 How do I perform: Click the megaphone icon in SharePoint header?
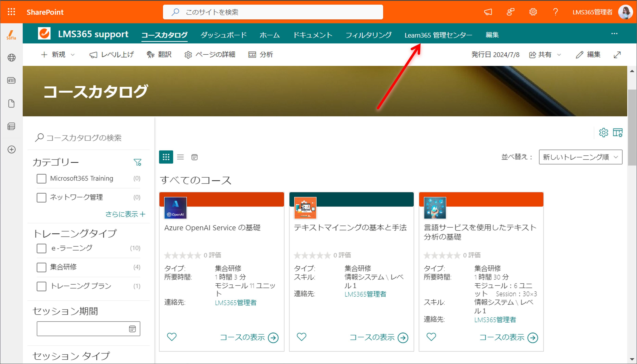(x=488, y=12)
